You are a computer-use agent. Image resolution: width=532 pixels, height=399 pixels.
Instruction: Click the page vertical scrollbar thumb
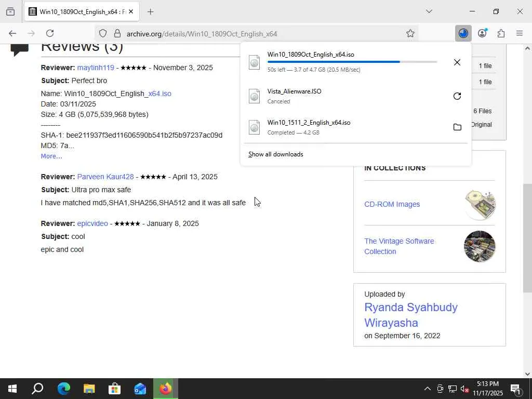[x=527, y=238]
